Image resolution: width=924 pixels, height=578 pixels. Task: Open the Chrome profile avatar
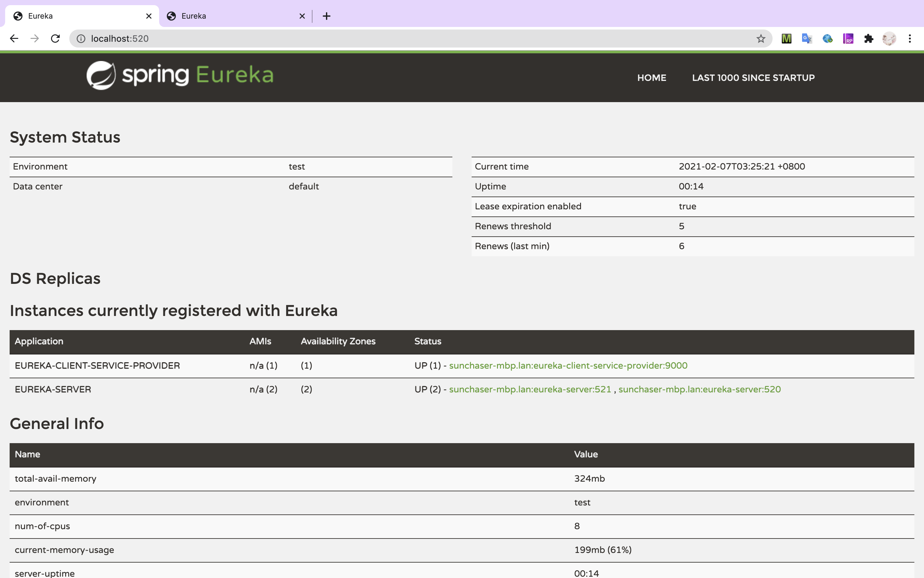[x=889, y=39]
